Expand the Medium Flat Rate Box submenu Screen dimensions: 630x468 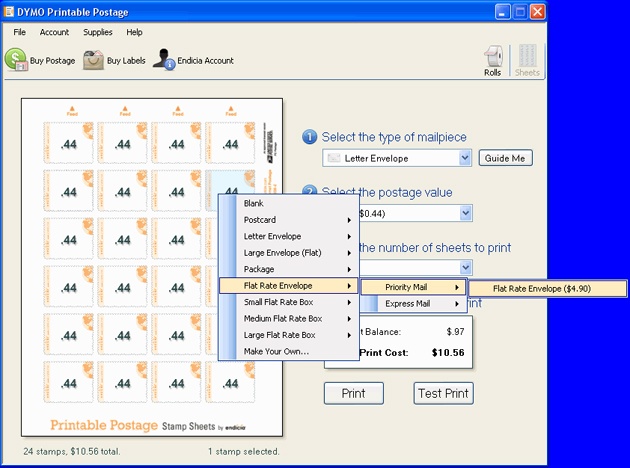288,319
